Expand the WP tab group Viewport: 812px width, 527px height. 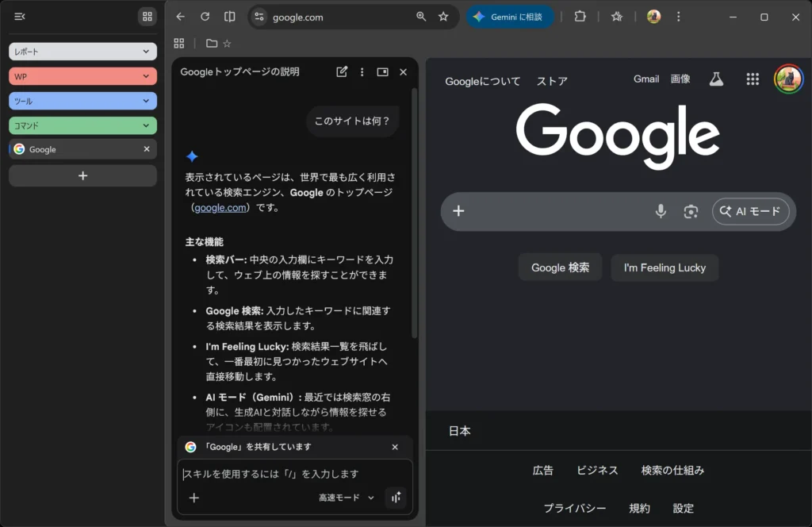[x=82, y=76]
